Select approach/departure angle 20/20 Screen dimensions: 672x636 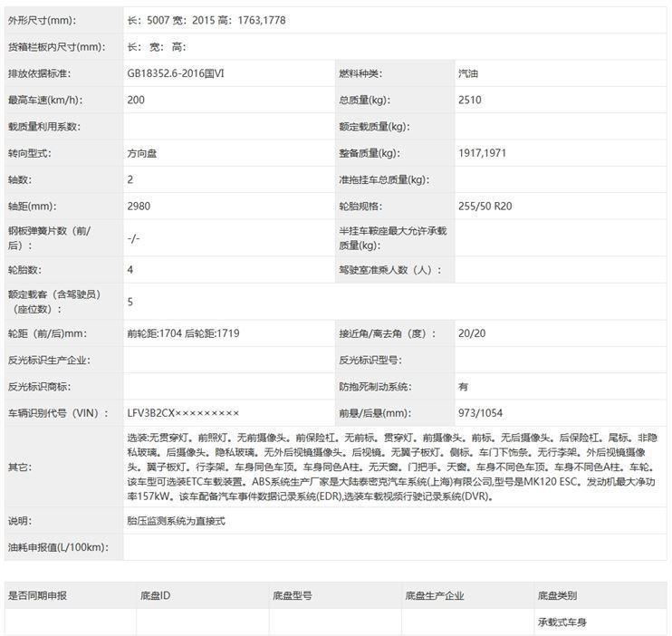point(472,333)
